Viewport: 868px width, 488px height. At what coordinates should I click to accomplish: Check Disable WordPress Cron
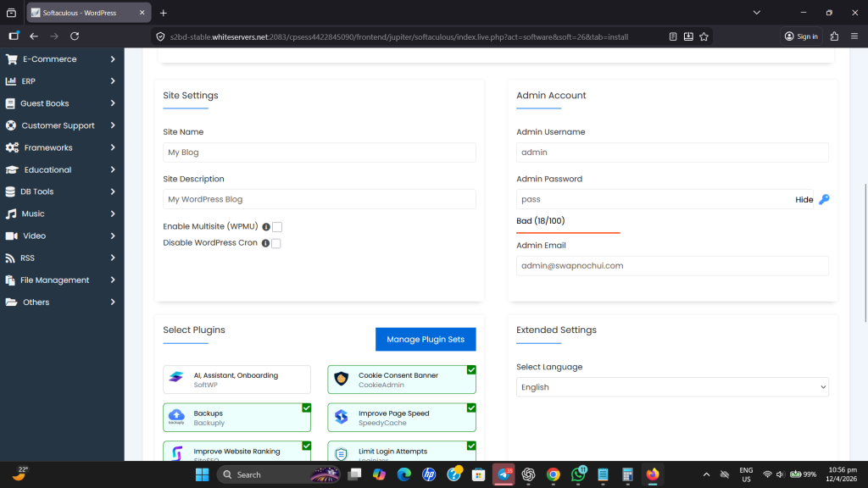click(276, 243)
